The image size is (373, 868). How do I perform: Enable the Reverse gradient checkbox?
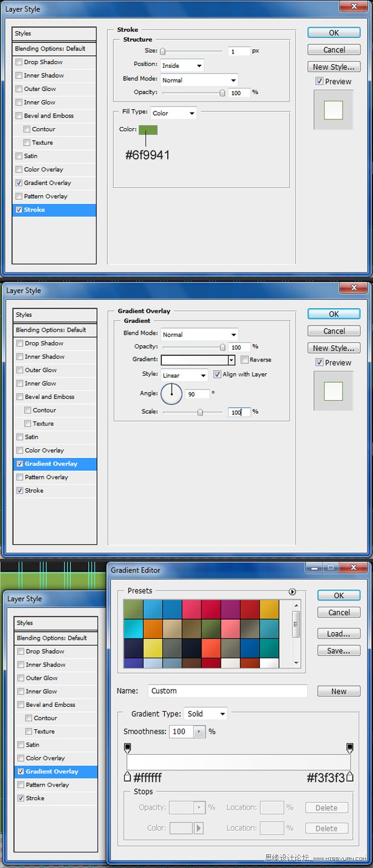[x=244, y=360]
